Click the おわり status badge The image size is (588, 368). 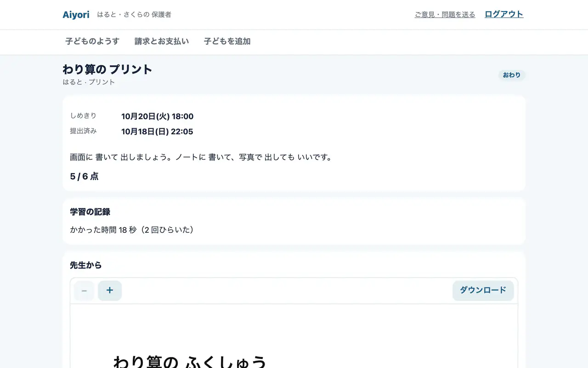pyautogui.click(x=512, y=75)
